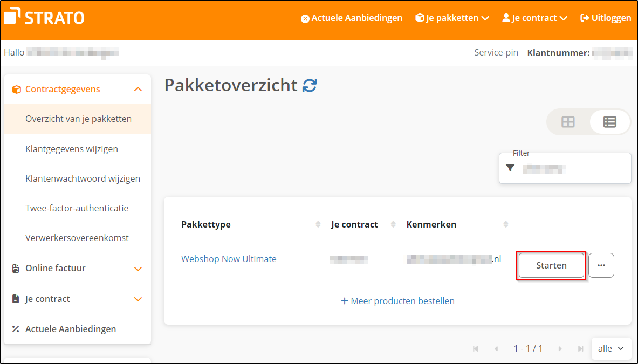This screenshot has height=364, width=638.
Task: Expand the Je pakketten dropdown in top navigation
Action: pyautogui.click(x=452, y=17)
